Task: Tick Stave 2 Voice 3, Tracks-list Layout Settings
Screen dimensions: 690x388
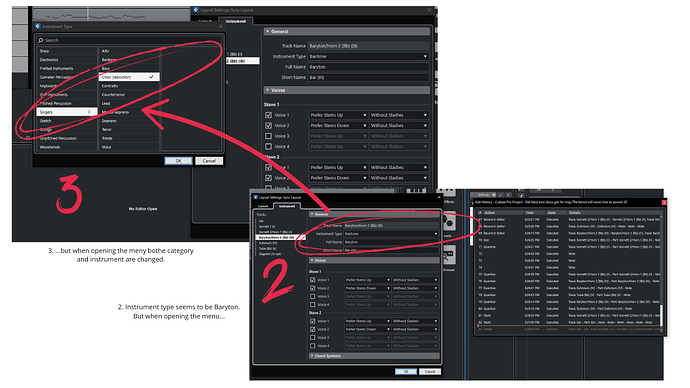Action: pos(313,338)
